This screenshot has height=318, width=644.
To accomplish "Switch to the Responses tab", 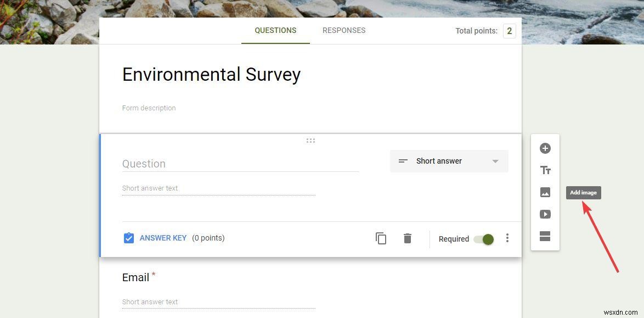I will pyautogui.click(x=344, y=30).
